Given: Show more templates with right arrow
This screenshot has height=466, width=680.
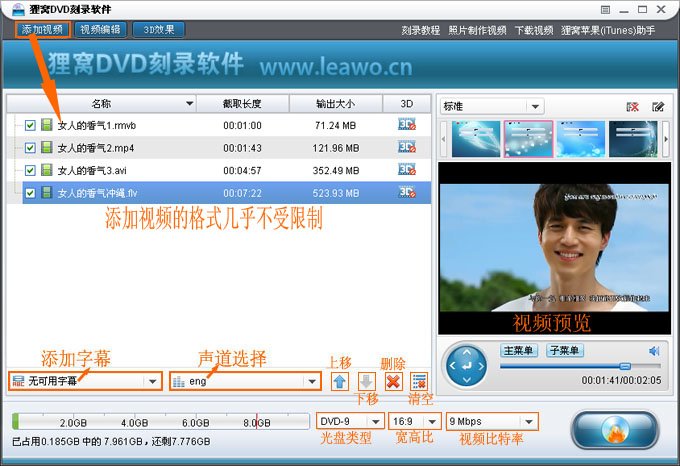Looking at the screenshot, I should pos(666,139).
